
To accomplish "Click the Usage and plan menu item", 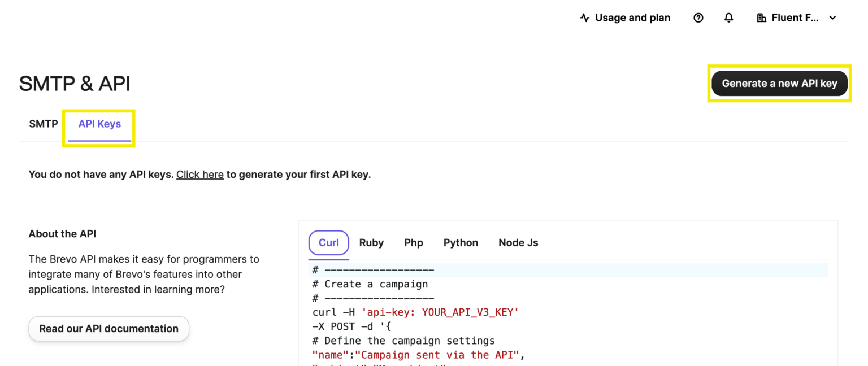I will 632,18.
